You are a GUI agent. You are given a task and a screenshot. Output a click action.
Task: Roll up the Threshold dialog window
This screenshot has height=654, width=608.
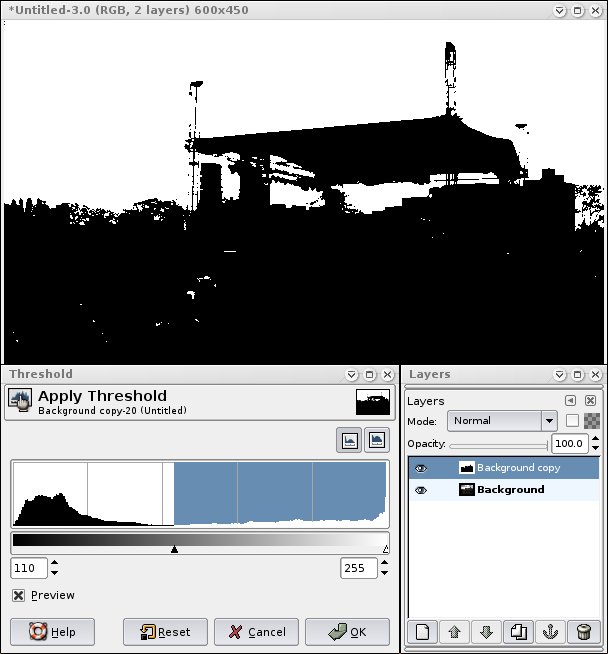click(x=351, y=375)
